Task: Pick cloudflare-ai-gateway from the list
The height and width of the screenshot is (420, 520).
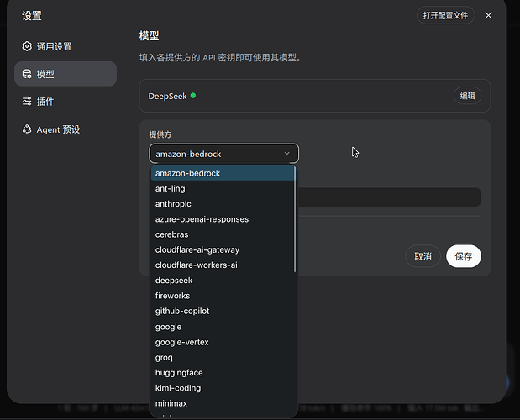Action: click(x=223, y=249)
